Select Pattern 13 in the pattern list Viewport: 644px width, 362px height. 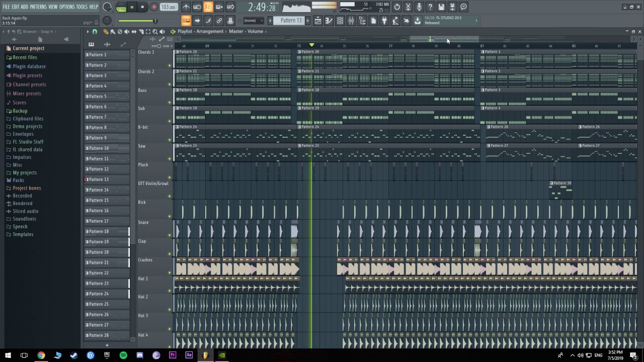coord(107,179)
